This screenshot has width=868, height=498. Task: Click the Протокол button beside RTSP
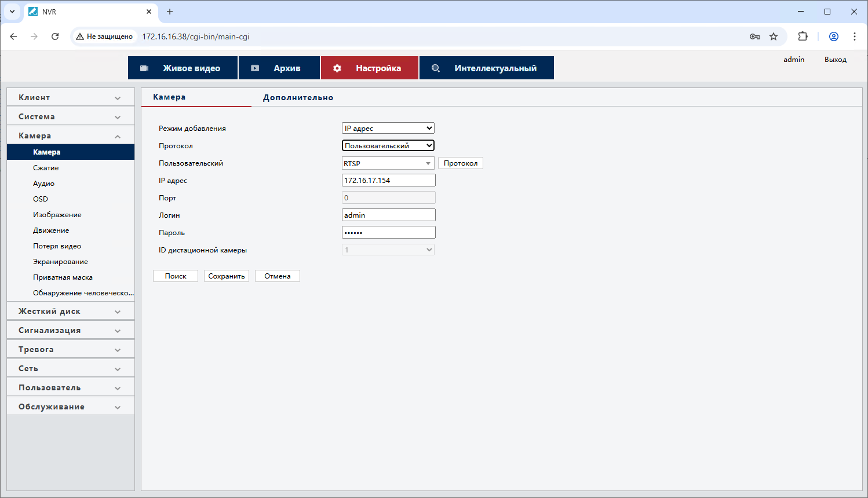click(x=461, y=163)
